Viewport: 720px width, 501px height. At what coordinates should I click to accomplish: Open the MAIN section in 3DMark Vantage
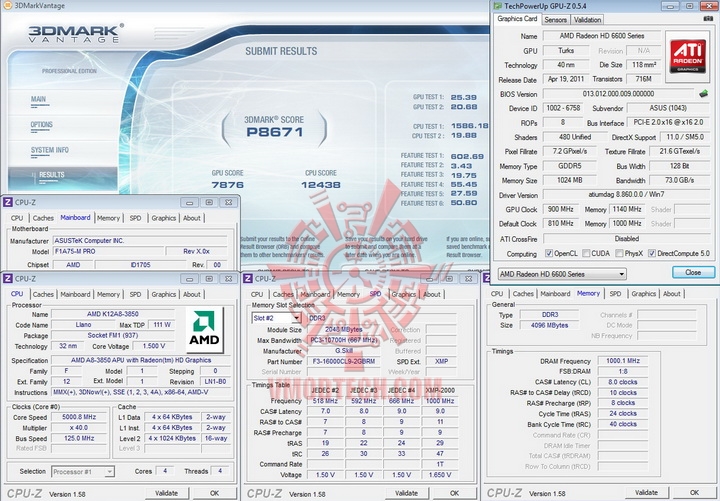[x=39, y=99]
